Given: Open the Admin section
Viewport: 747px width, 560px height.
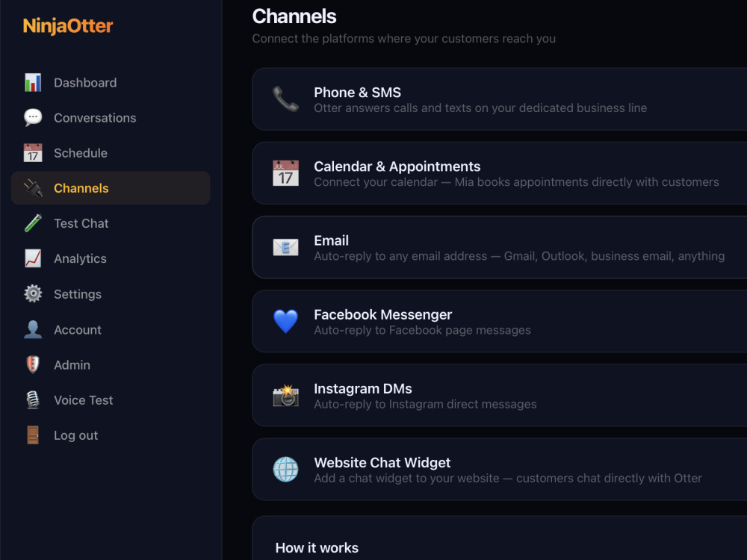Looking at the screenshot, I should [x=72, y=365].
